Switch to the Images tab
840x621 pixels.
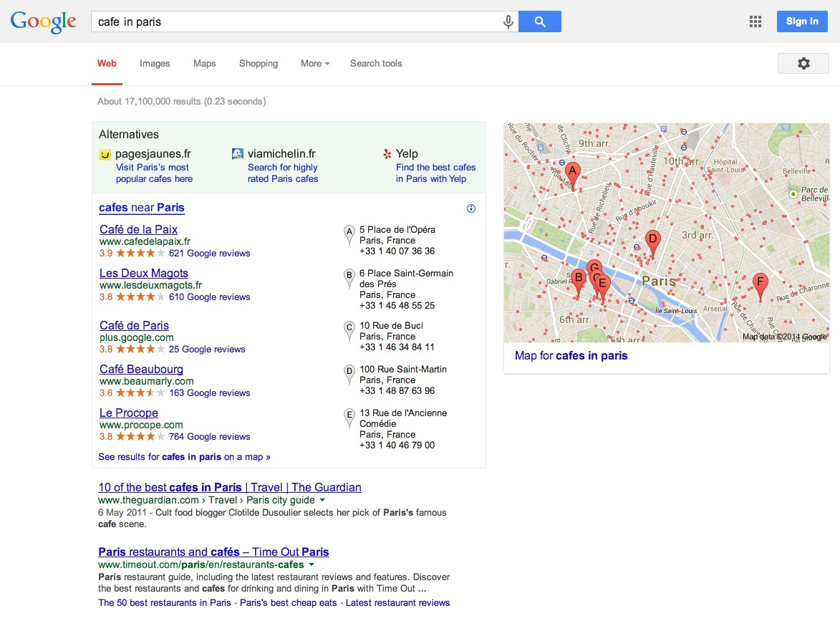(x=155, y=64)
